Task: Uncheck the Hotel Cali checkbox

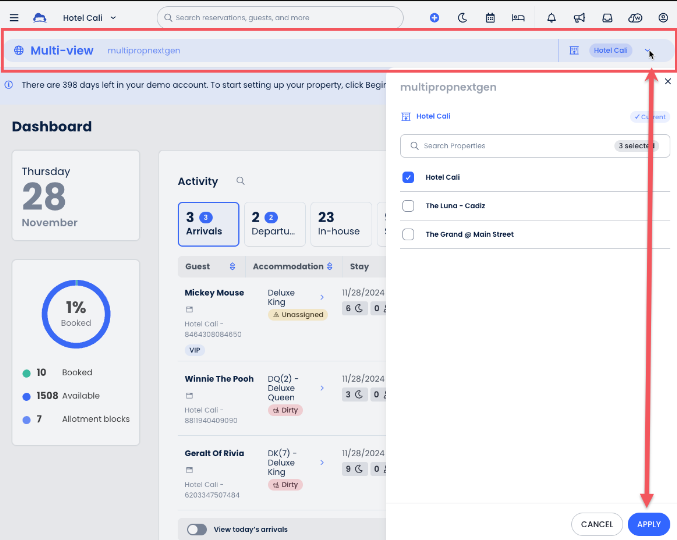Action: click(408, 177)
